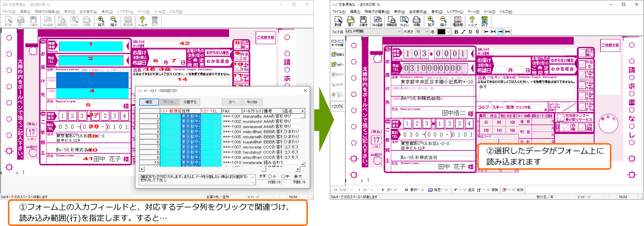Open レイアウト(L) menu in right window
This screenshot has width=644, height=226.
tap(455, 12)
